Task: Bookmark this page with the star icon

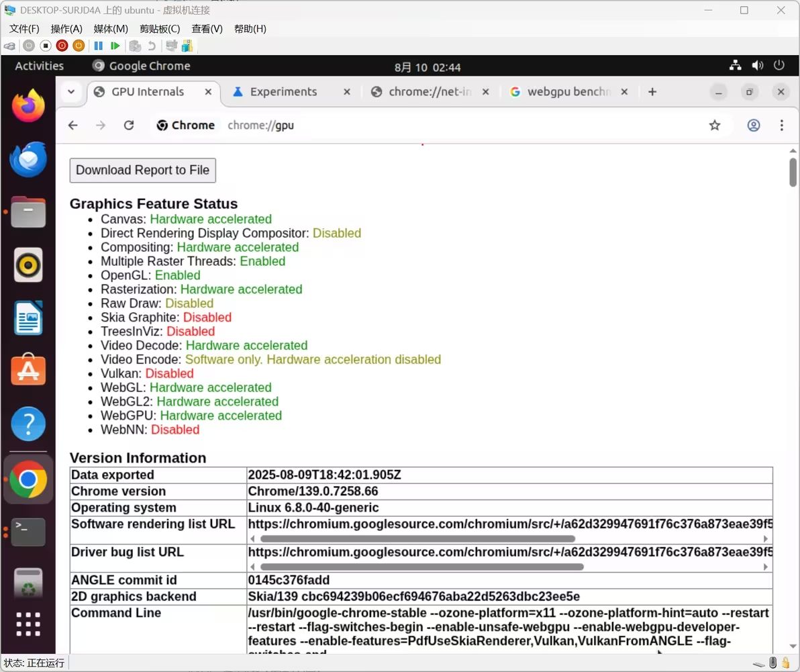Action: coord(714,126)
